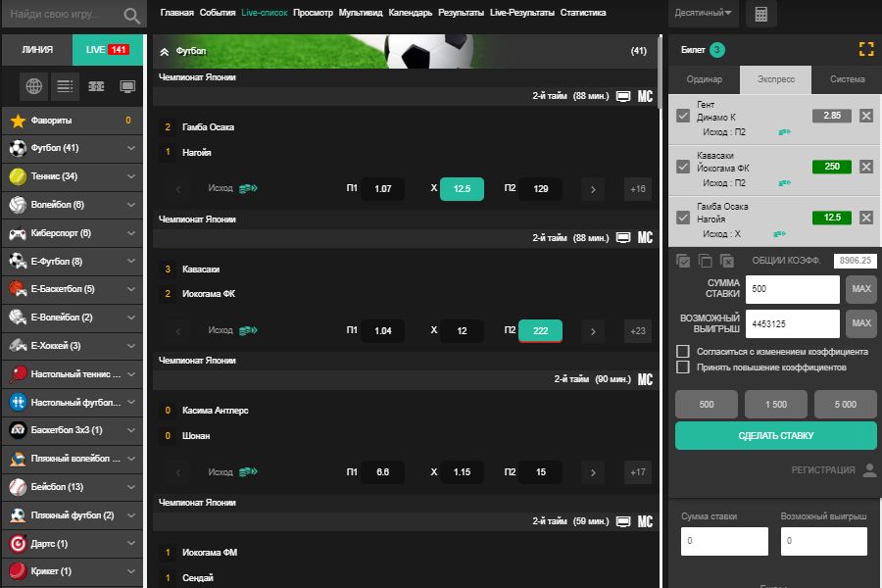The width and height of the screenshot is (882, 588).
Task: Enable 'Согласиться с изменением коэффициента' checkbox
Action: coord(683,351)
